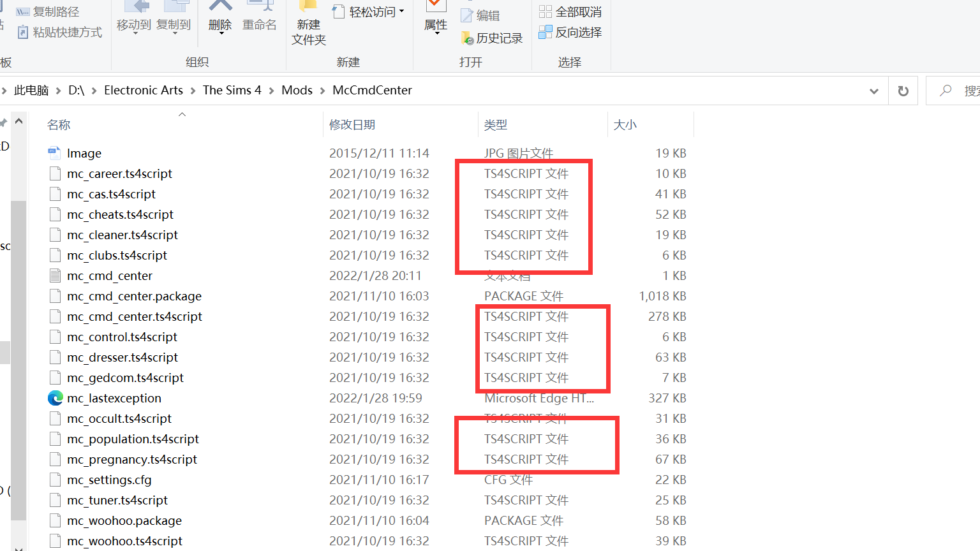Expand the chevron after The Sims 4
Viewport: 980px width, 551px height.
click(x=272, y=91)
